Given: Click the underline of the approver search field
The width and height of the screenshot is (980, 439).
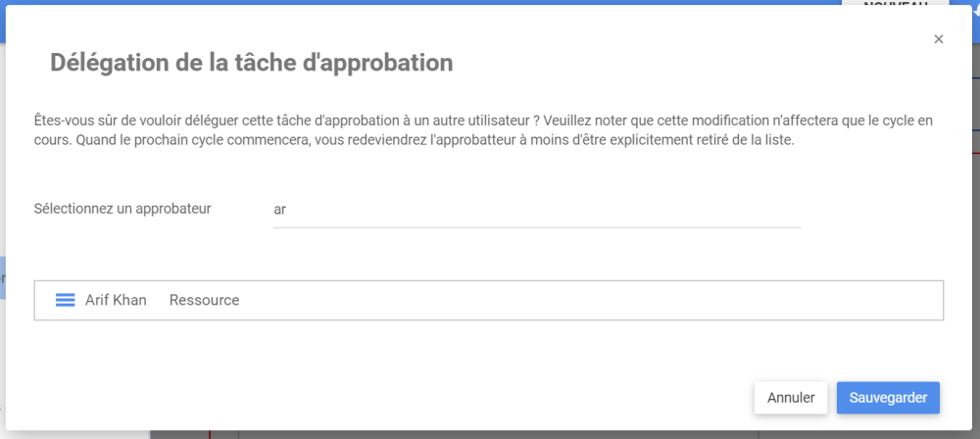Looking at the screenshot, I should [536, 227].
